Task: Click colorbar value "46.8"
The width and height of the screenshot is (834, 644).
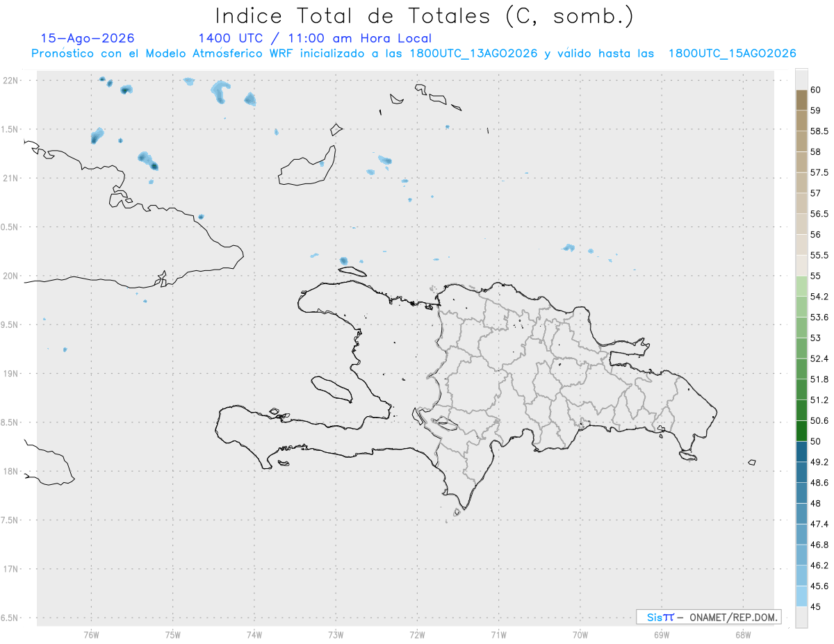Action: [819, 545]
